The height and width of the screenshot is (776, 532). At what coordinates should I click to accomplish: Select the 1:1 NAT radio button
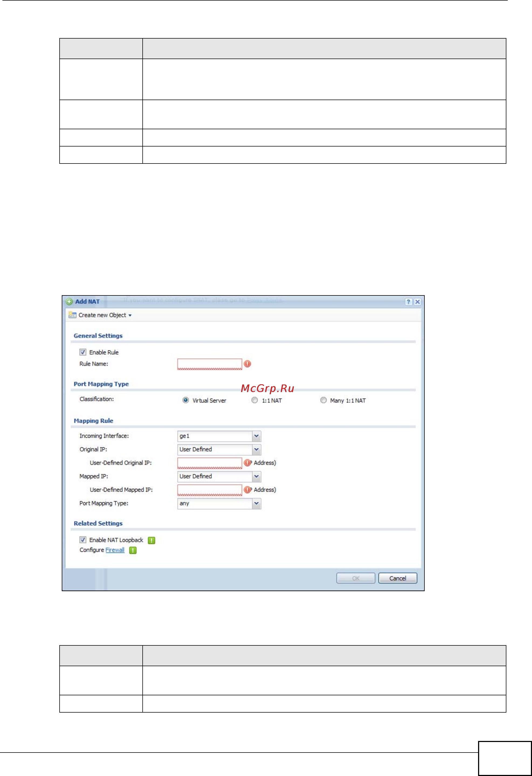255,400
